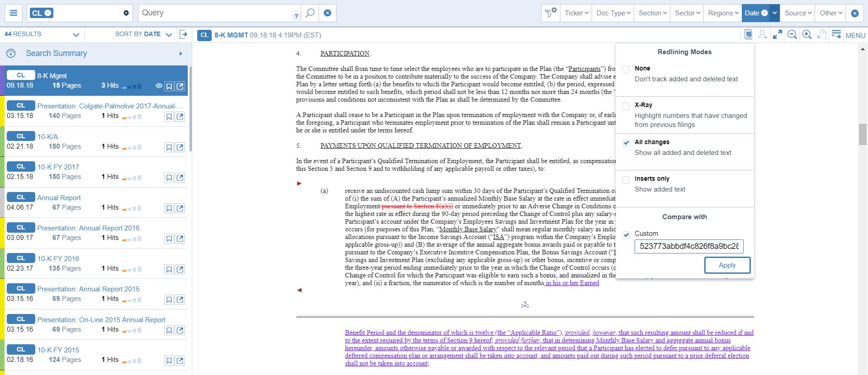
Task: Bookmark the 10-K/A result
Action: [x=169, y=147]
